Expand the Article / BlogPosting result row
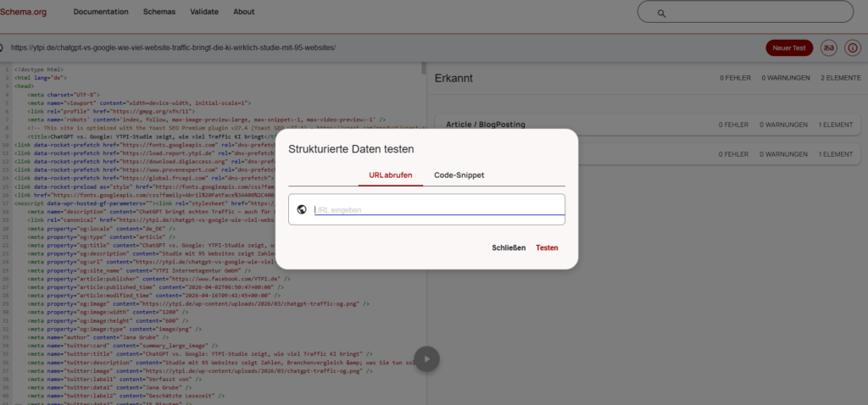This screenshot has height=405, width=868. pyautogui.click(x=648, y=125)
